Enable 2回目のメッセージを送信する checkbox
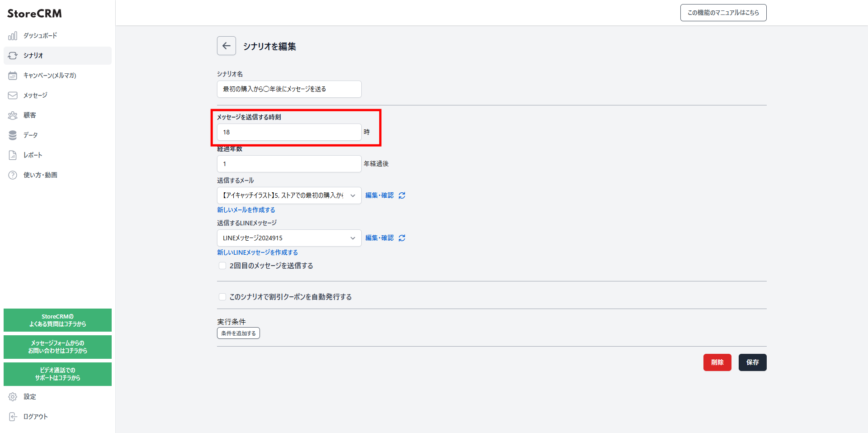Screen dimensions: 868x433 tap(222, 266)
